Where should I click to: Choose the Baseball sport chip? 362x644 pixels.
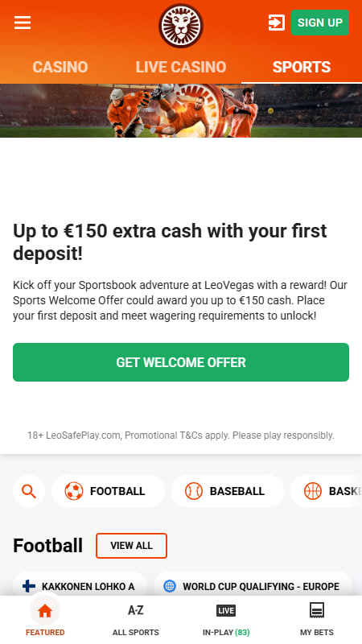click(x=228, y=491)
